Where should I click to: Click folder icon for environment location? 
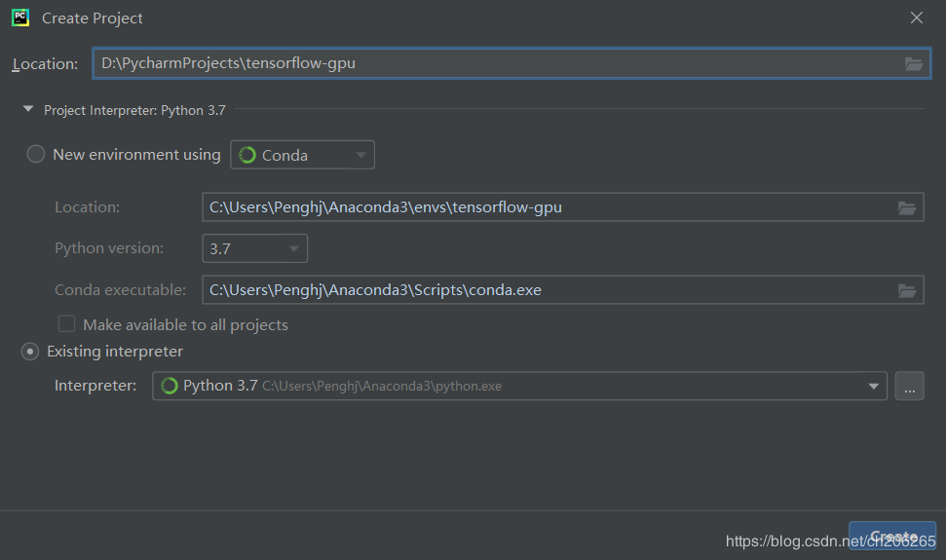click(906, 207)
